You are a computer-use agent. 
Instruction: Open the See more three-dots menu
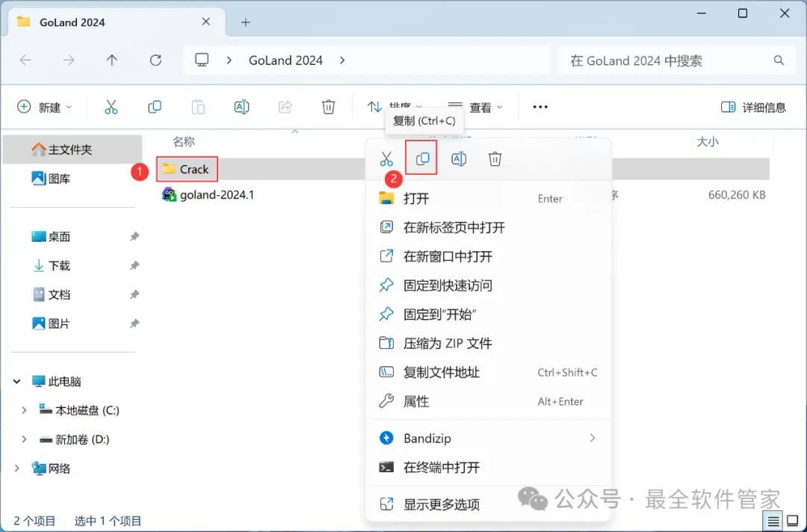540,107
